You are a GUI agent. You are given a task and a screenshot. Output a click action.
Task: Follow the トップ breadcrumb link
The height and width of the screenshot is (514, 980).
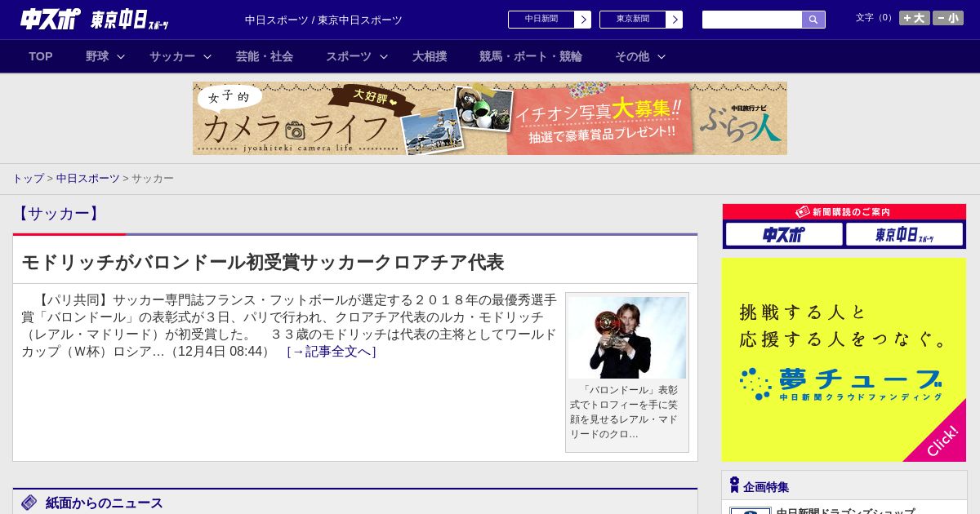(28, 178)
